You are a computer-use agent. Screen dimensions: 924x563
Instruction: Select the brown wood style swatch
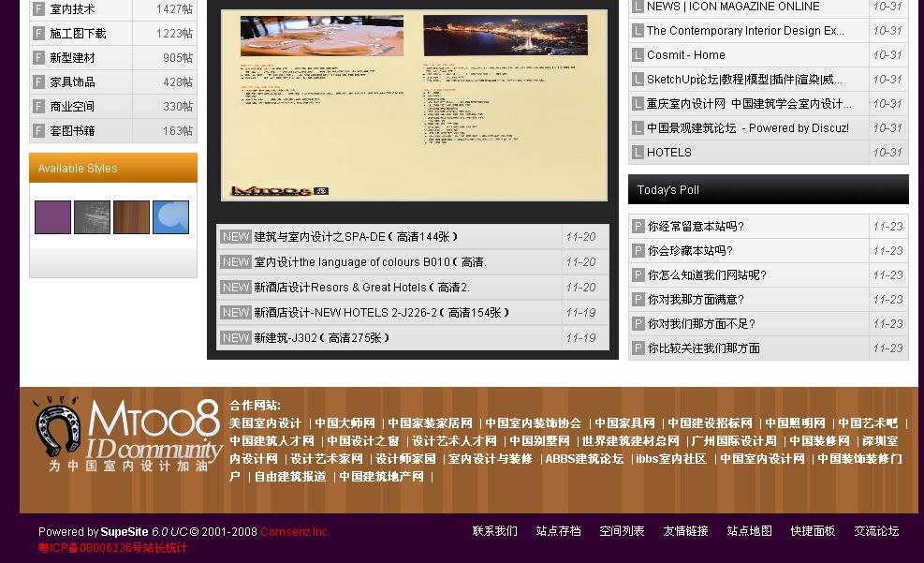coord(131,217)
